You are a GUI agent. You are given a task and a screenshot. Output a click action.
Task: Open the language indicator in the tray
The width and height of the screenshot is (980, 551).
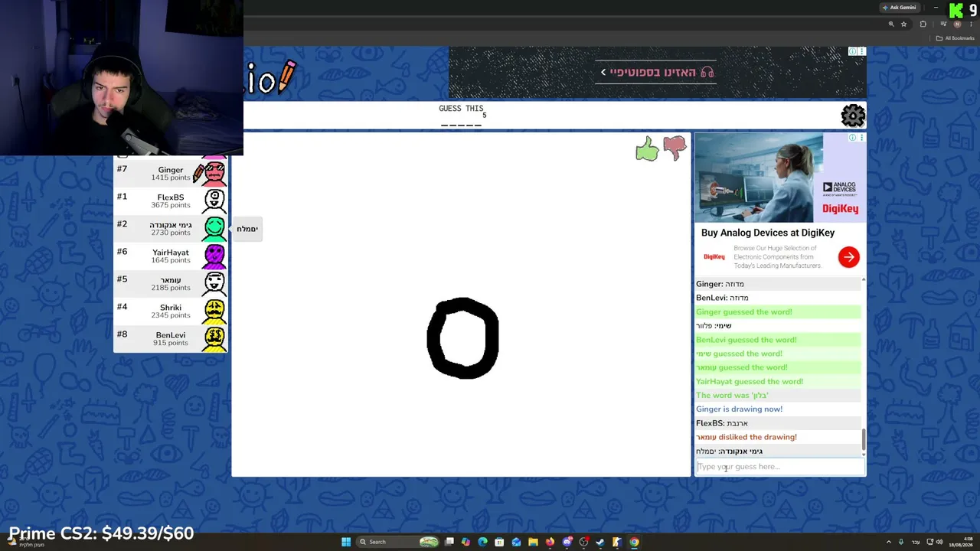[916, 542]
